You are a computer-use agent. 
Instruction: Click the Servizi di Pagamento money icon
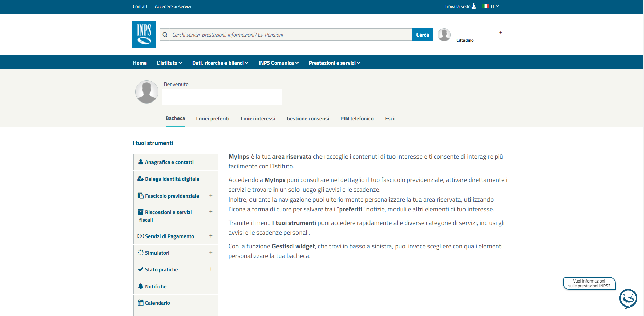pyautogui.click(x=141, y=236)
